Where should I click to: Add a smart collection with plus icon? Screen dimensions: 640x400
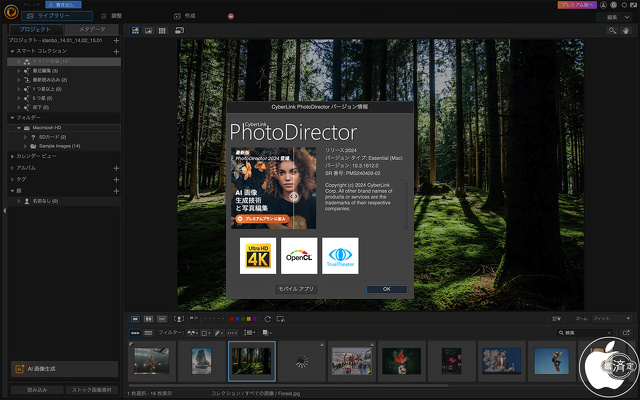coord(116,51)
